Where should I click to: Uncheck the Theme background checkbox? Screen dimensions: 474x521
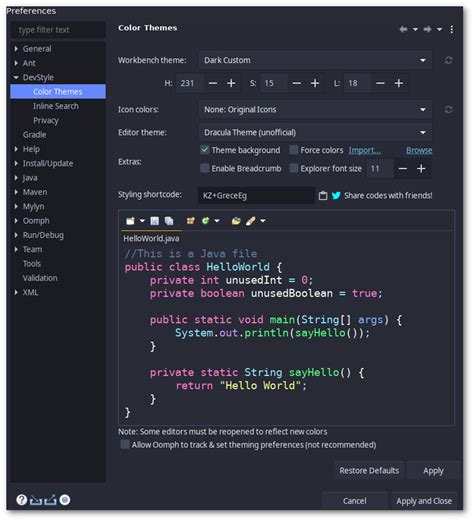[x=204, y=150]
